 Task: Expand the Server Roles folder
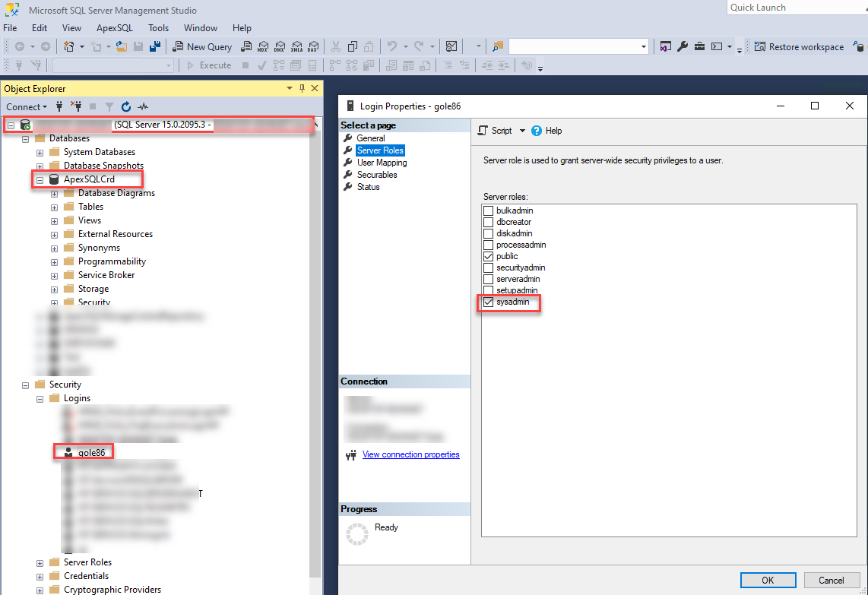(x=40, y=563)
